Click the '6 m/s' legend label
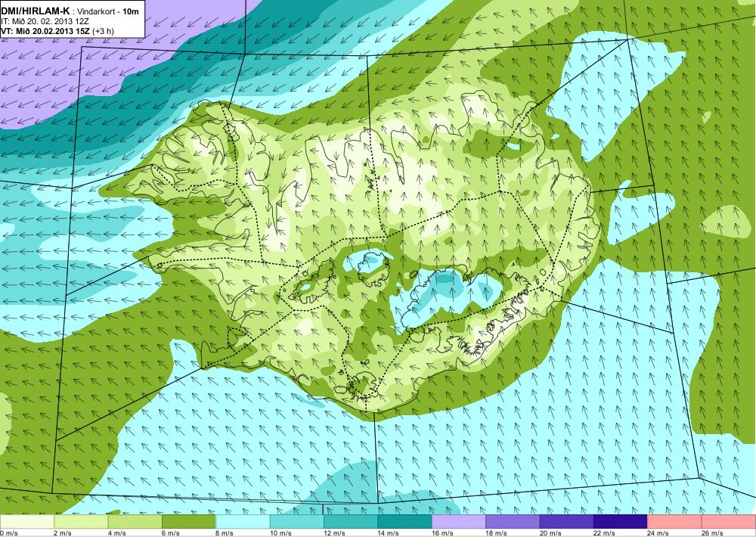756x537 pixels. click(x=171, y=533)
